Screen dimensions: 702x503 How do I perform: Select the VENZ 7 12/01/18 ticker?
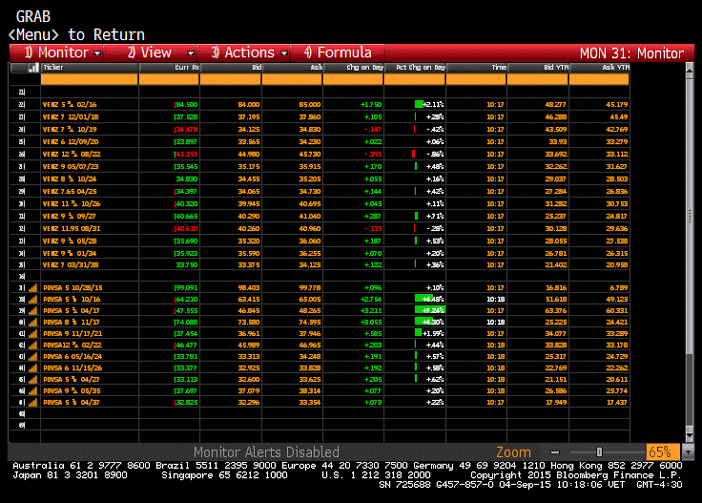point(71,117)
